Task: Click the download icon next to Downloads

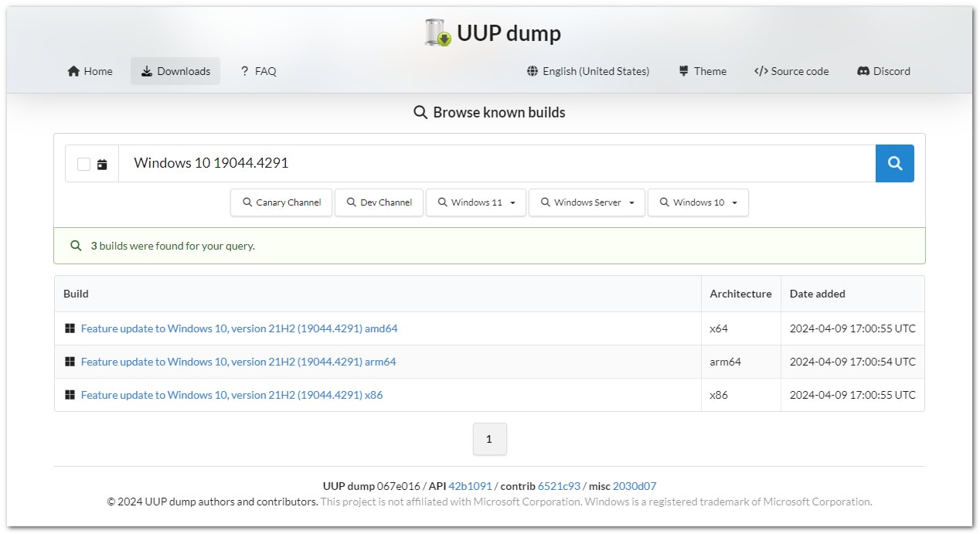Action: pyautogui.click(x=147, y=71)
